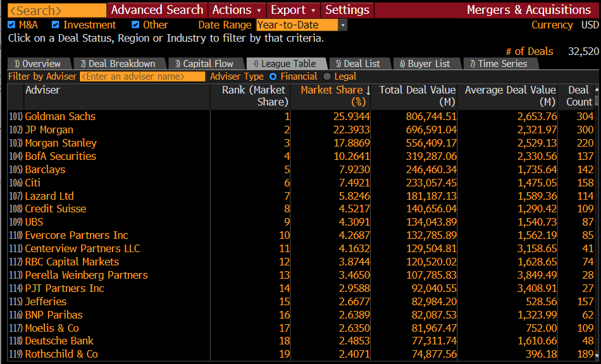Open the Morgan Stanley adviser row
601x364 pixels.
point(301,143)
